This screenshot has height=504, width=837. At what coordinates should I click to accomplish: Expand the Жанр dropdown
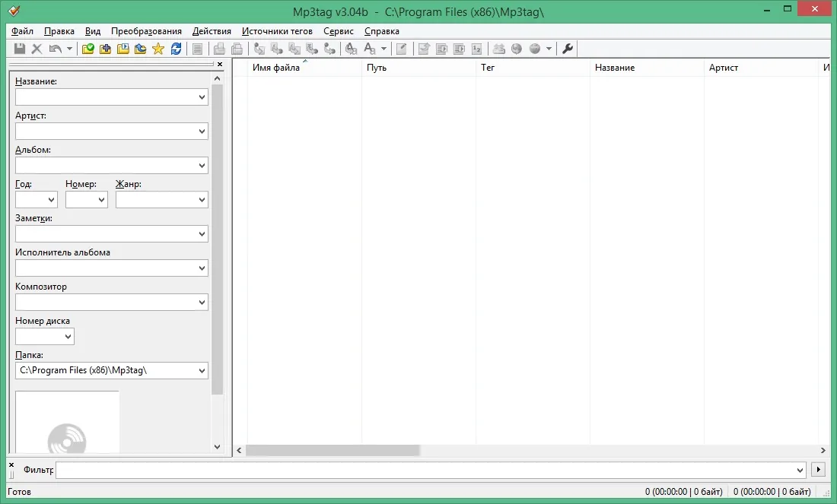point(202,200)
